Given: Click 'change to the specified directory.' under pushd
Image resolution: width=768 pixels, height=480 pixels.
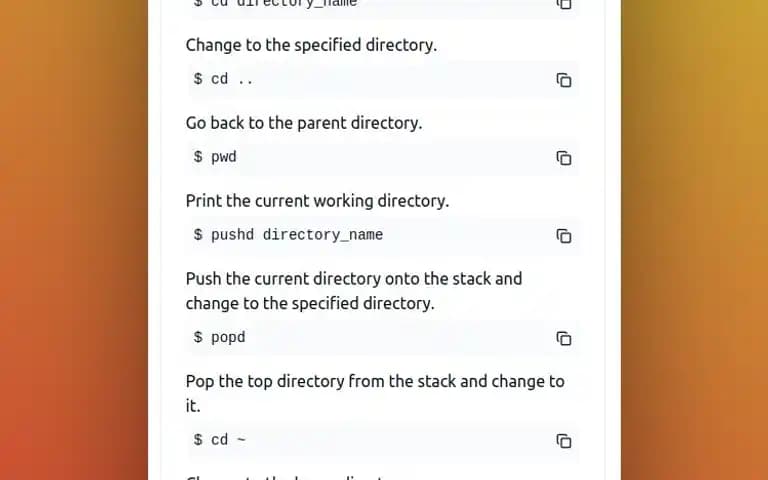Looking at the screenshot, I should [310, 303].
